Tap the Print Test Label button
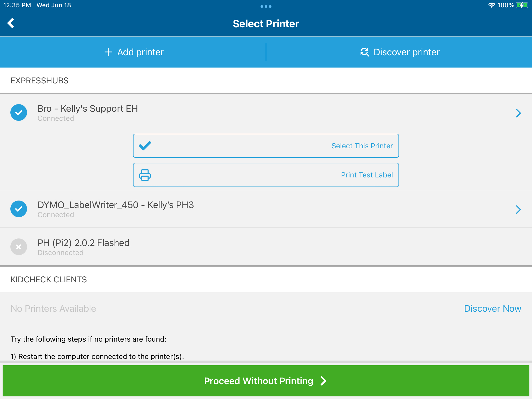The height and width of the screenshot is (399, 532). 266,175
